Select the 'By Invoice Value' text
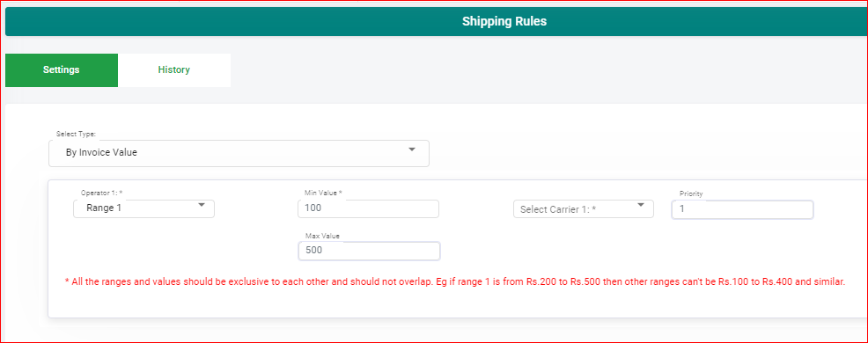Viewport: 868px width, 343px height. point(101,153)
